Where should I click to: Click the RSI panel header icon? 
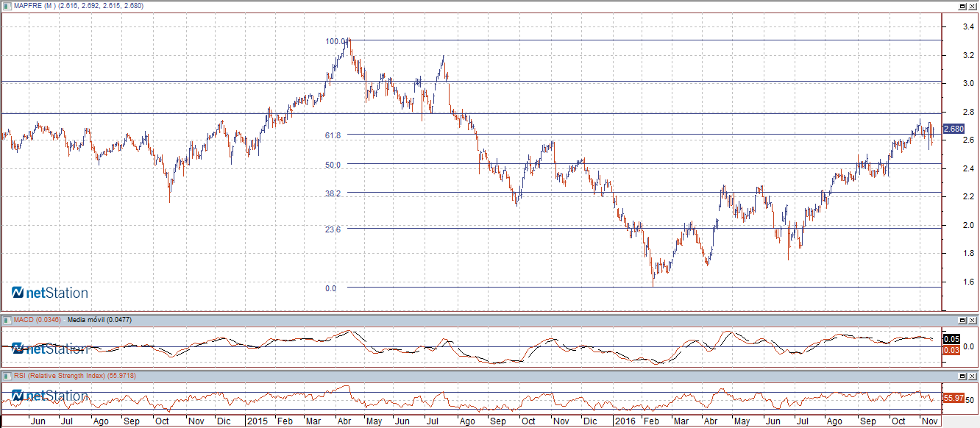[x=7, y=376]
